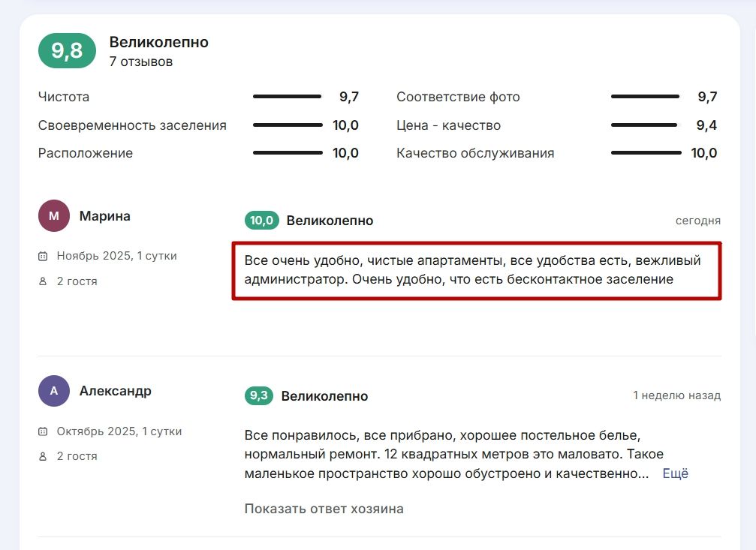Image resolution: width=756 pixels, height=550 pixels.
Task: Expand Alexander's review with the Ещё link
Action: pyautogui.click(x=675, y=473)
